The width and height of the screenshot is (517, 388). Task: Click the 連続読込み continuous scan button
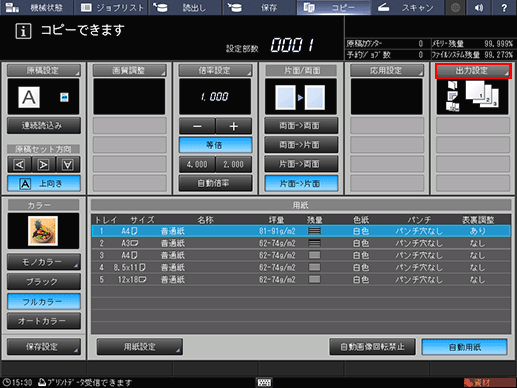[x=44, y=125]
